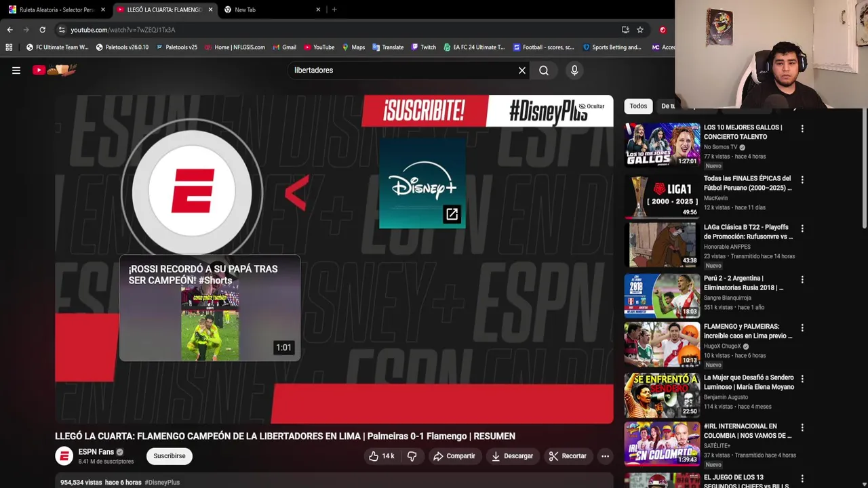The image size is (868, 488).
Task: Open the Gmail bookmark
Action: click(x=284, y=47)
